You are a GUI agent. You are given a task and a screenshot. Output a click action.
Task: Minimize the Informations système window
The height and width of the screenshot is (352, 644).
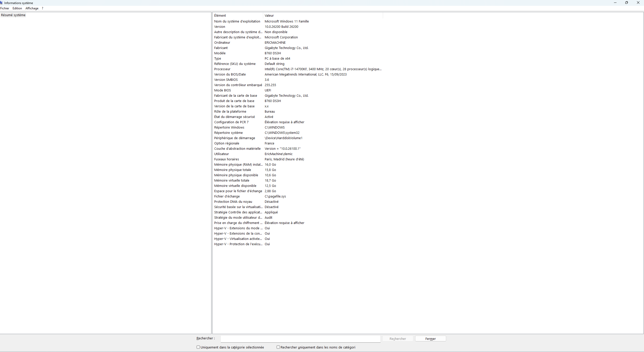point(615,3)
